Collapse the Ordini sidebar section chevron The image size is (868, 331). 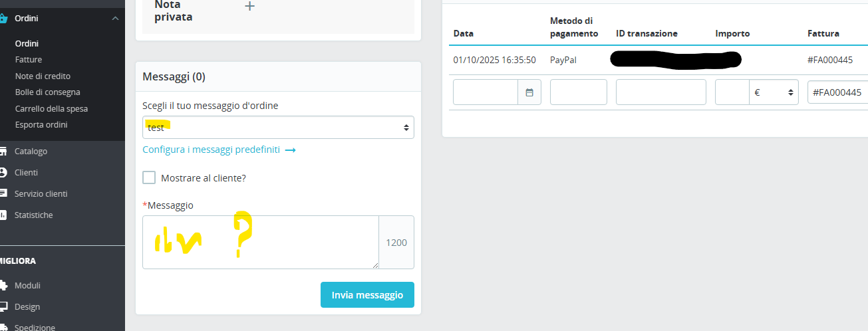pos(116,19)
